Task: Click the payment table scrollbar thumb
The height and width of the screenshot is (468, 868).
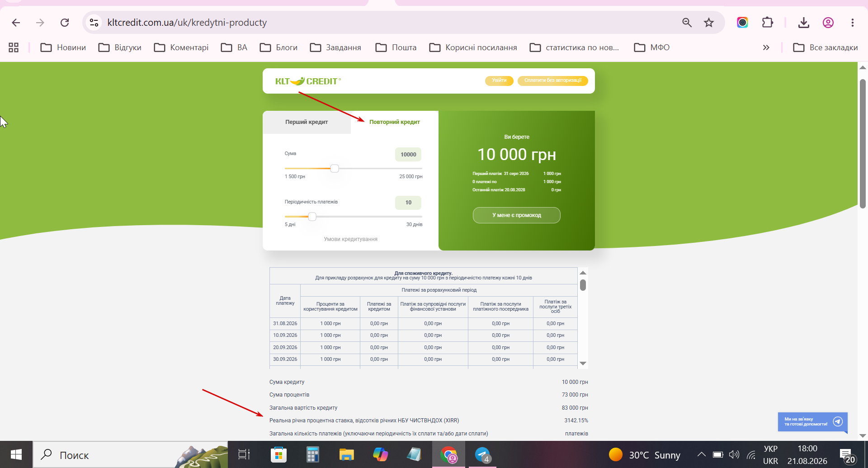Action: point(583,285)
